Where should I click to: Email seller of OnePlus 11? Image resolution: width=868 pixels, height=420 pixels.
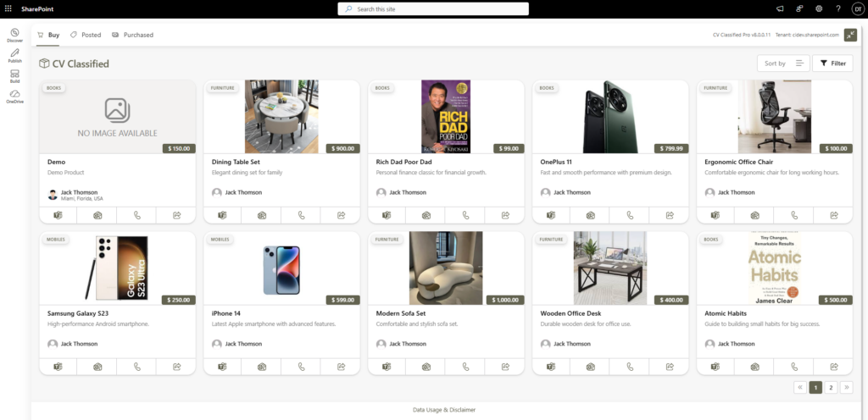[x=591, y=216]
